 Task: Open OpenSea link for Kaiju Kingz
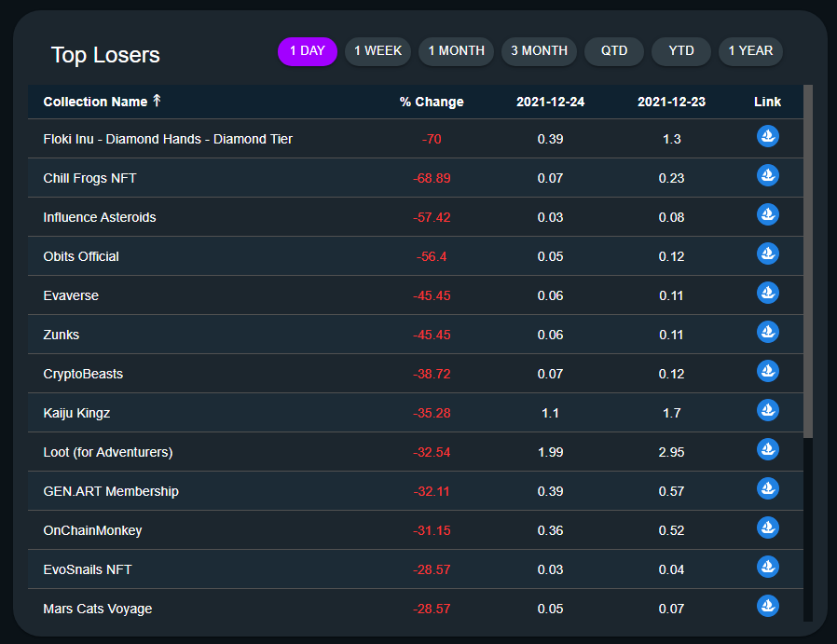(768, 410)
